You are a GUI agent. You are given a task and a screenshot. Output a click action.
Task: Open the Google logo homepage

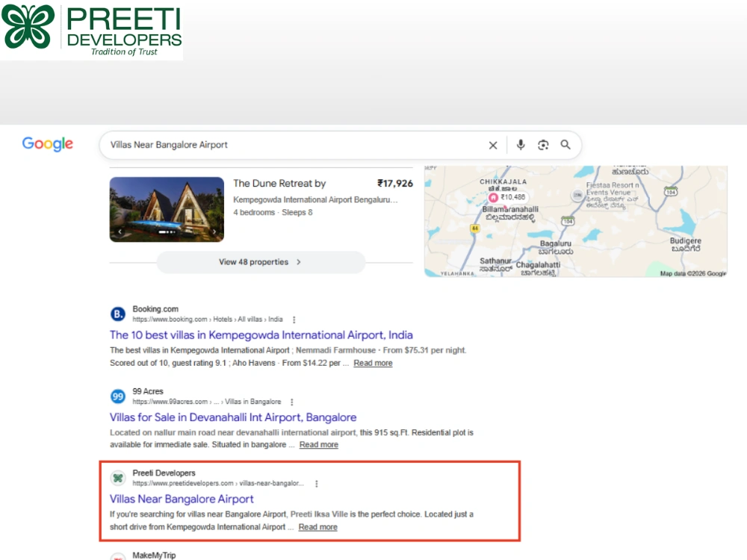(48, 144)
